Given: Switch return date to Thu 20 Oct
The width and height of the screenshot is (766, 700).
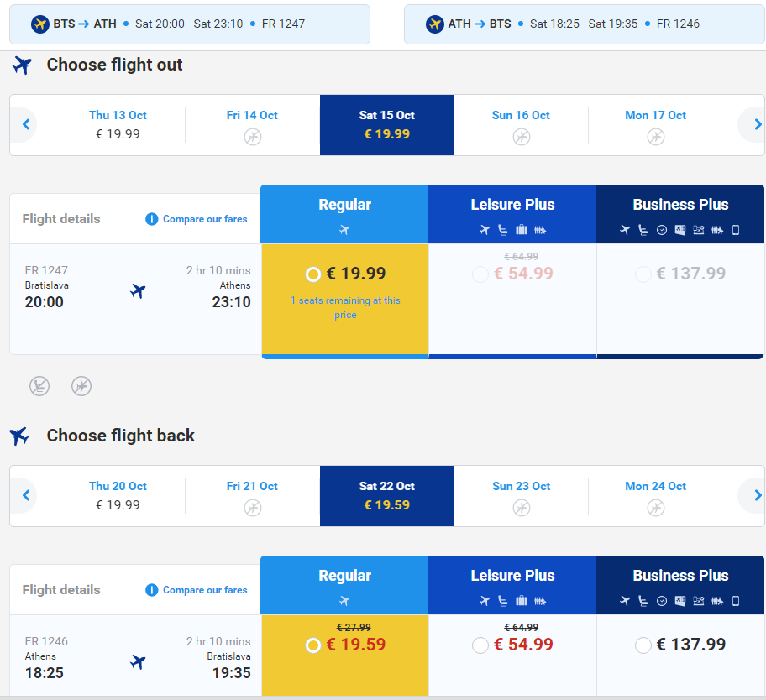Looking at the screenshot, I should coord(118,496).
